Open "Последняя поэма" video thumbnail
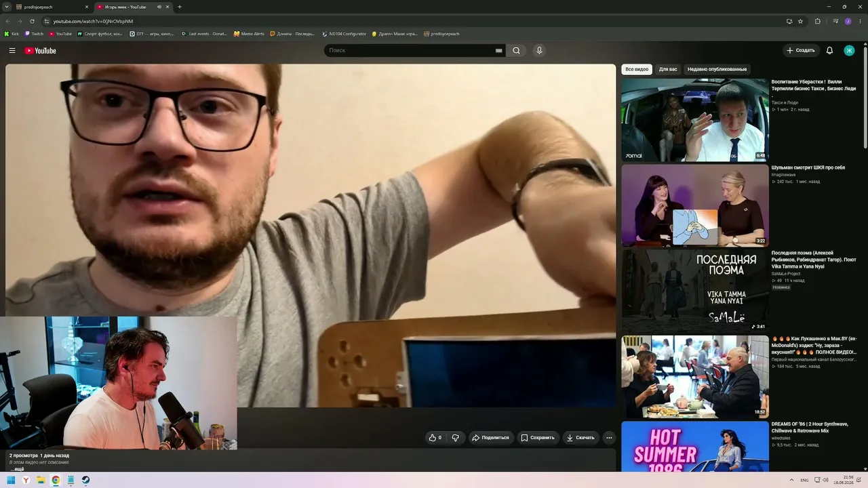The image size is (868, 488). 695,291
